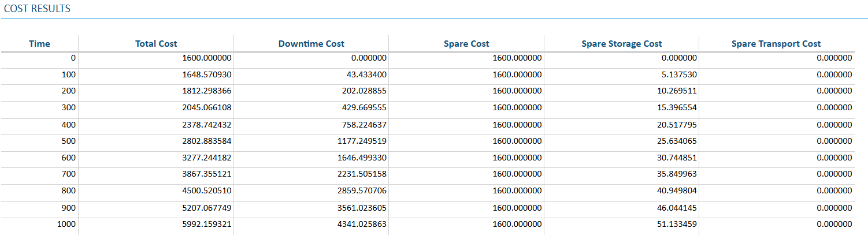Click Total Cost value 2378.742432
The image size is (868, 243).
pos(206,125)
